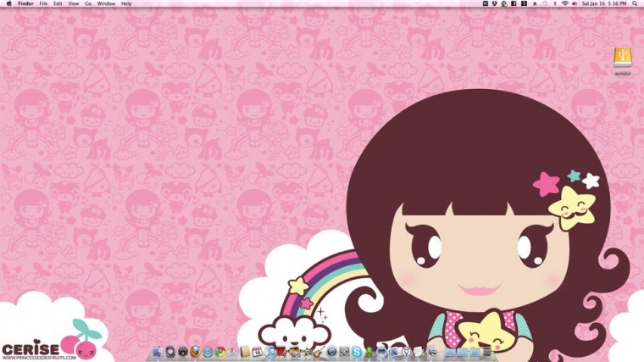Image resolution: width=644 pixels, height=362 pixels.
Task: Launch iTunes from the Dock
Action: click(269, 352)
